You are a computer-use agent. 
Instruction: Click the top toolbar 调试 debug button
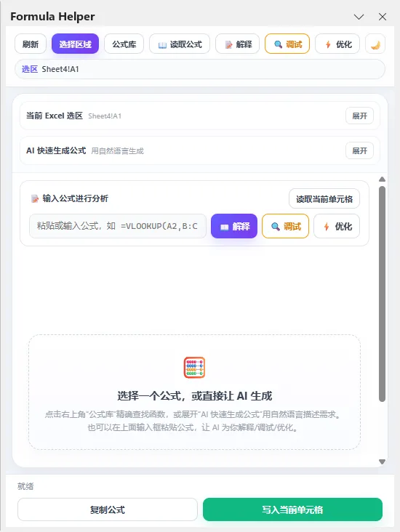click(x=287, y=44)
